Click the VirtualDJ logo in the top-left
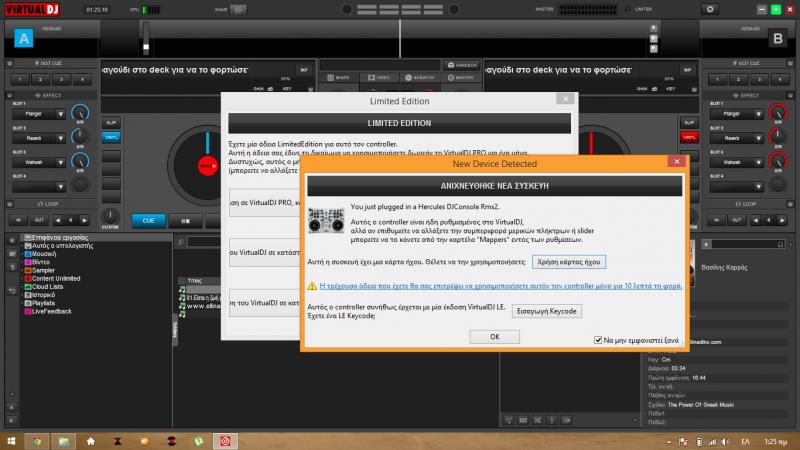This screenshot has width=800, height=450. [x=32, y=9]
